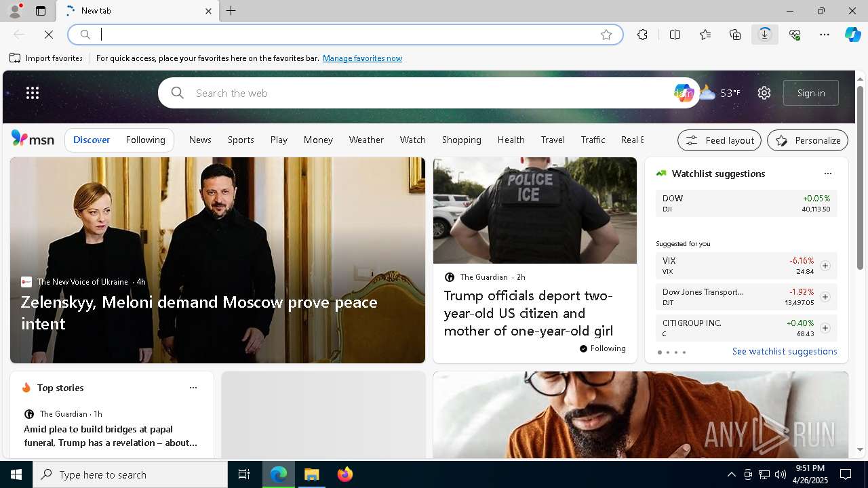Click Import favorites
Image resolution: width=868 pixels, height=488 pixels.
pos(46,58)
